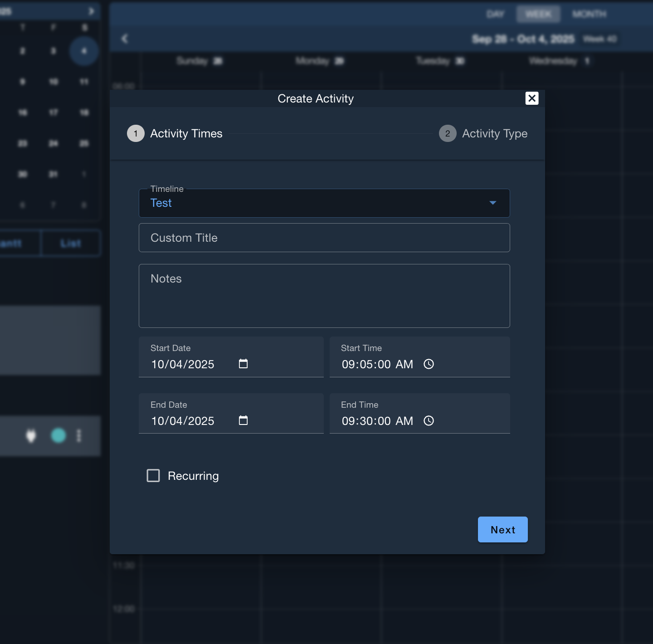Image resolution: width=653 pixels, height=644 pixels.
Task: Click into the Notes text area
Action: pos(324,296)
